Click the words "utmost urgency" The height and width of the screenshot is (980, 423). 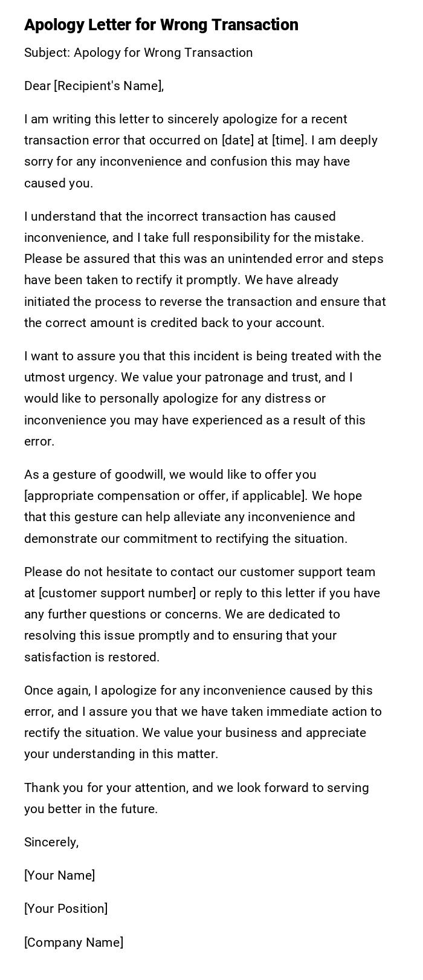coord(70,377)
